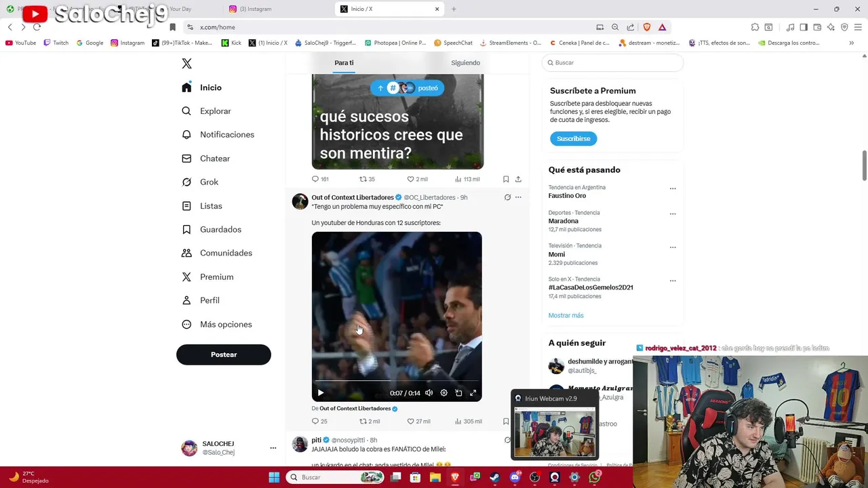Like the Out of Context Libertadores post

[418, 421]
